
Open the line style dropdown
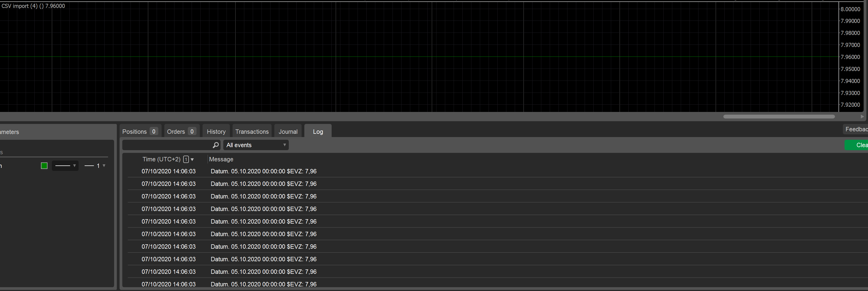(65, 166)
